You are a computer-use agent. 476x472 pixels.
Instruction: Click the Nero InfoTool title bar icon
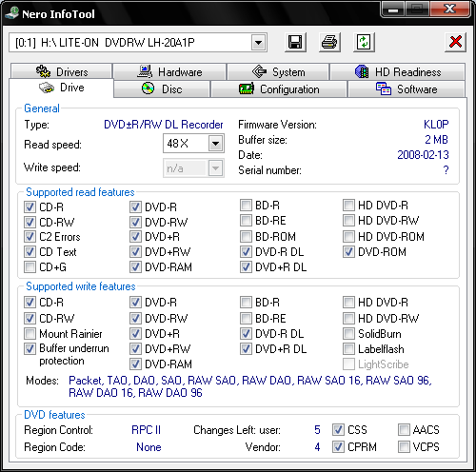(11, 13)
